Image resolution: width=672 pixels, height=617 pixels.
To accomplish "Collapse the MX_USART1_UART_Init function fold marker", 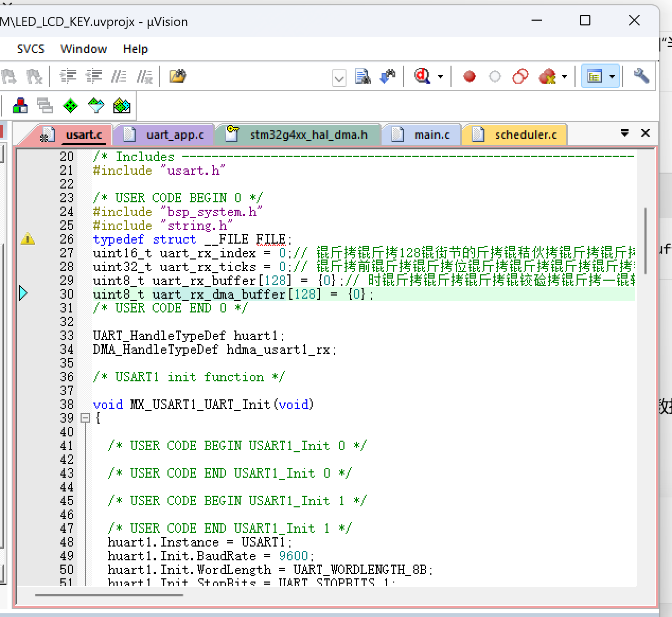I will [85, 418].
